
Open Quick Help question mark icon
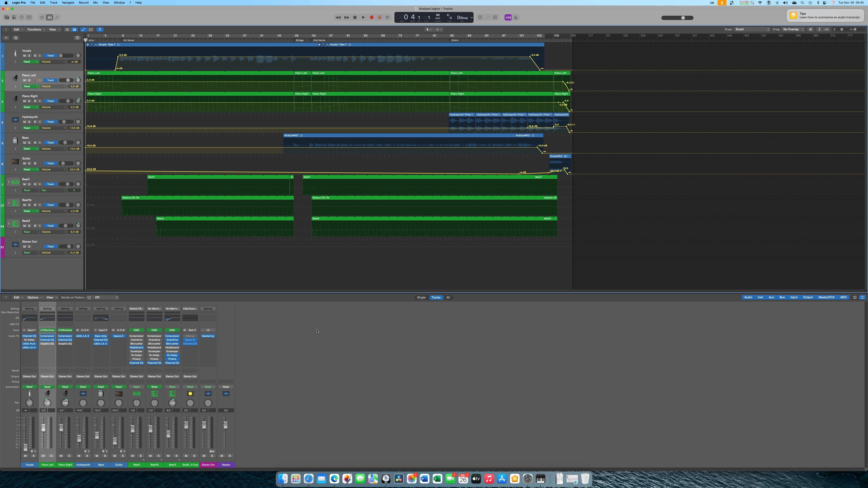21,18
